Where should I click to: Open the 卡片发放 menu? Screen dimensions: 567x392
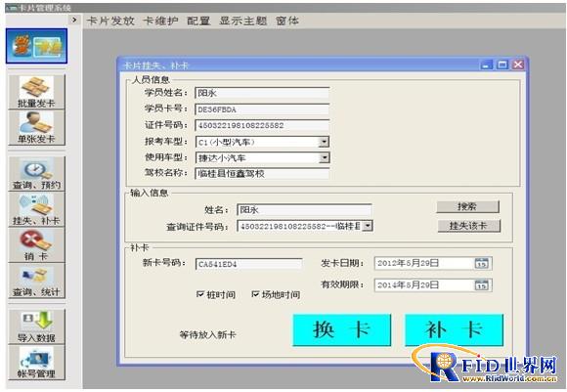110,21
